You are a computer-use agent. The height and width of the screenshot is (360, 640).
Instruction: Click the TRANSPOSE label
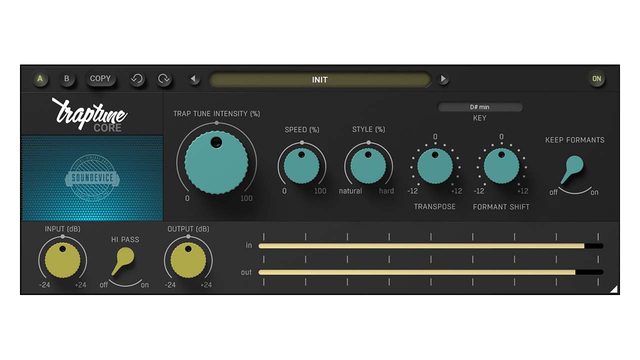[435, 207]
